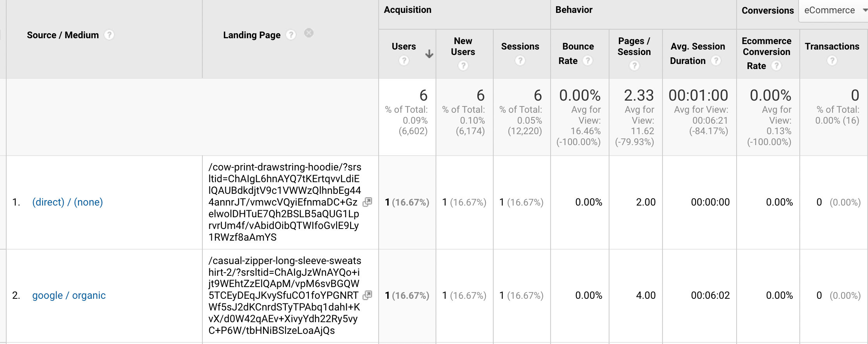Open casual-zipper-long-sleeve landing page external link icon
Image resolution: width=868 pixels, height=344 pixels.
pyautogui.click(x=367, y=295)
